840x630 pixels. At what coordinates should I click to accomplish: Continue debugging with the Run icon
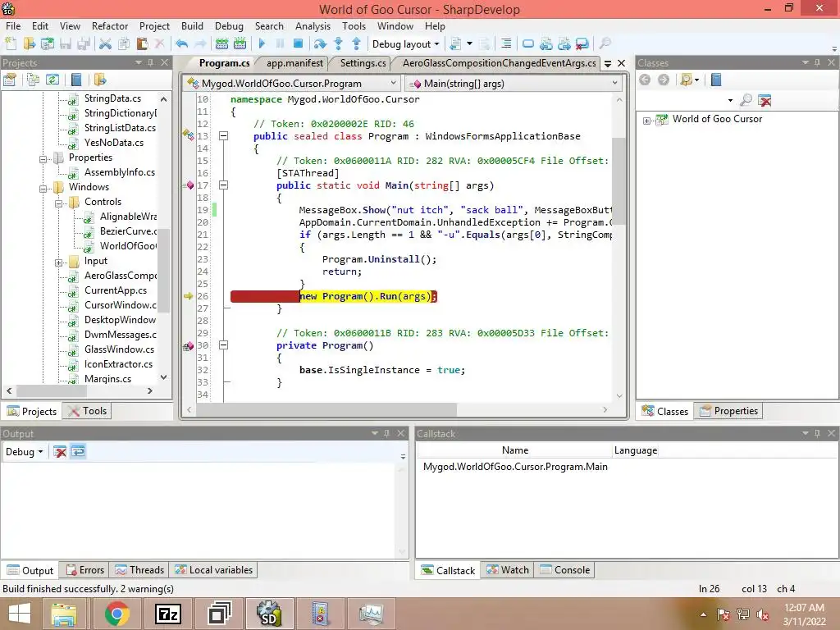pos(262,44)
